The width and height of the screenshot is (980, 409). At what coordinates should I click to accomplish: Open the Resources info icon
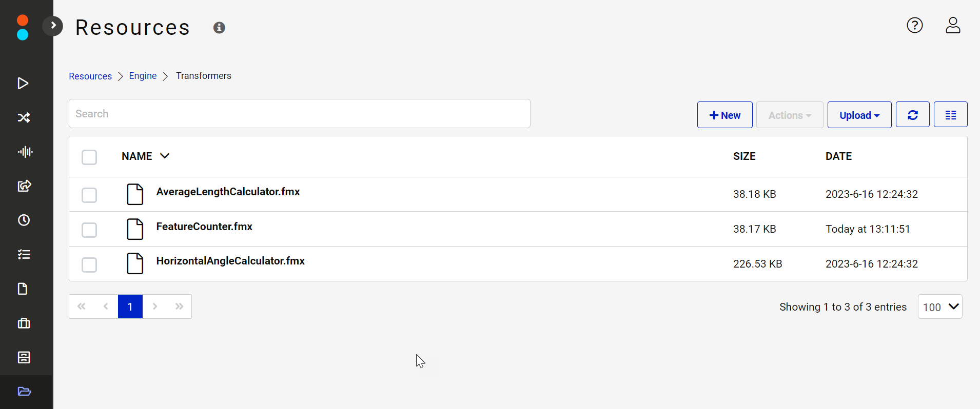pos(219,28)
